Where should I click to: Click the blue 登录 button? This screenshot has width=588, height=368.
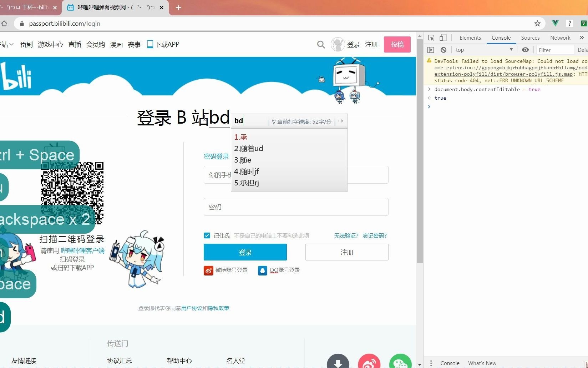[x=245, y=252]
